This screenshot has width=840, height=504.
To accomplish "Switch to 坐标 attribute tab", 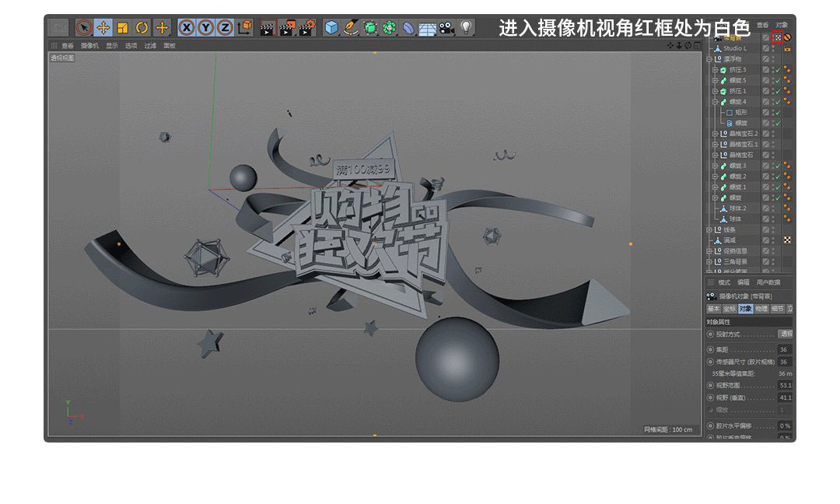I will [729, 309].
